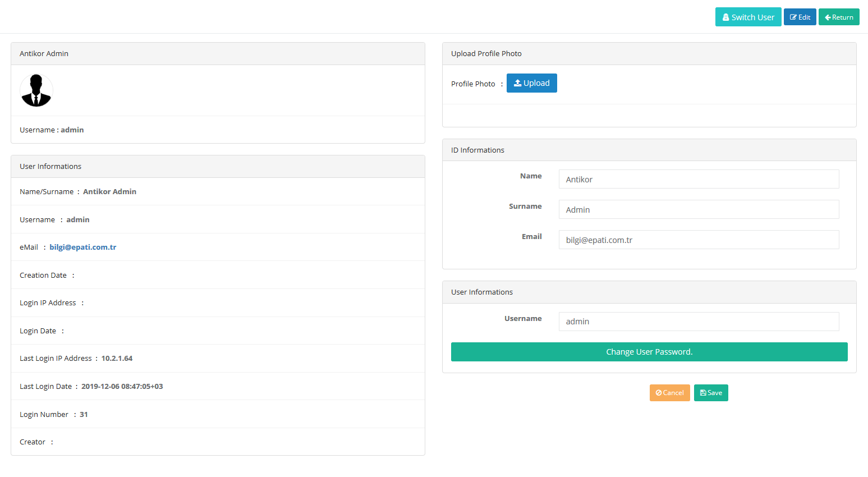Image resolution: width=868 pixels, height=477 pixels.
Task: Click Change User Password button
Action: coord(649,352)
